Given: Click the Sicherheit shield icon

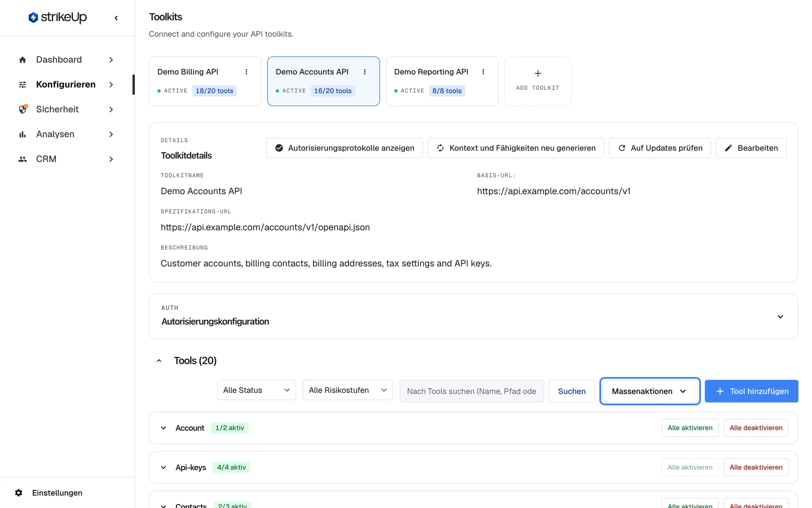Looking at the screenshot, I should pyautogui.click(x=23, y=109).
